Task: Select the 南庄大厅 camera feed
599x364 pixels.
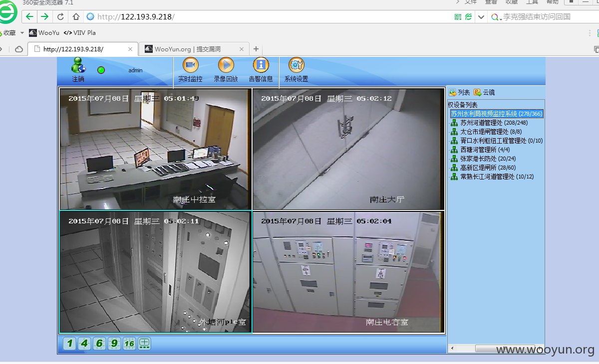Action: [x=348, y=149]
